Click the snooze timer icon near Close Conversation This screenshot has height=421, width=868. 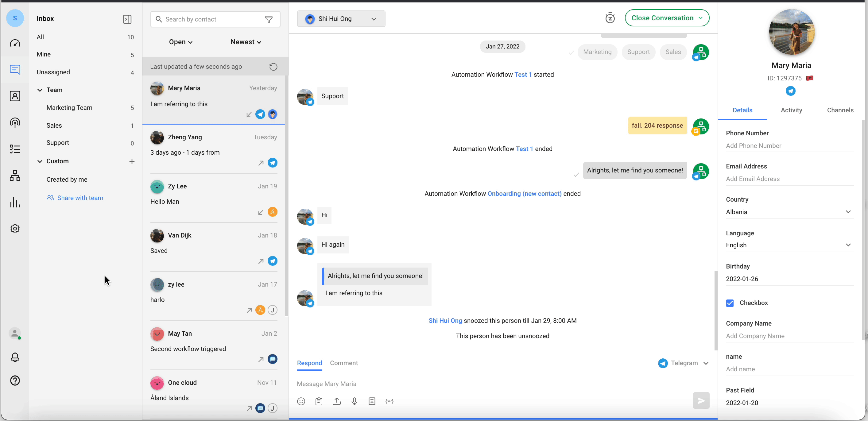pyautogui.click(x=610, y=18)
